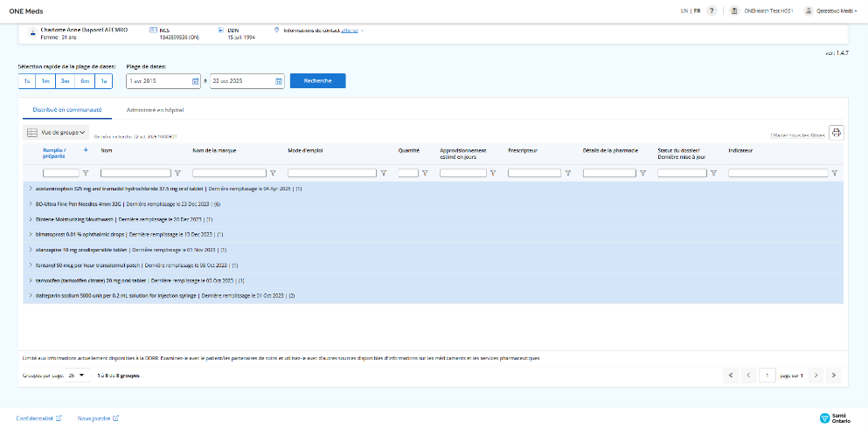Click the Indicateur filter text field
This screenshot has height=428, width=868.
[778, 173]
